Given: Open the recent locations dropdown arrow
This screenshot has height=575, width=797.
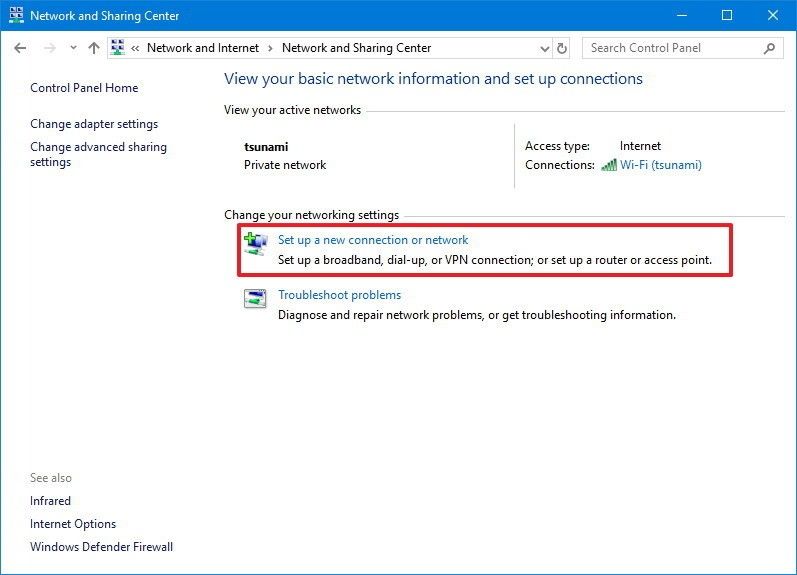Looking at the screenshot, I should coord(74,48).
